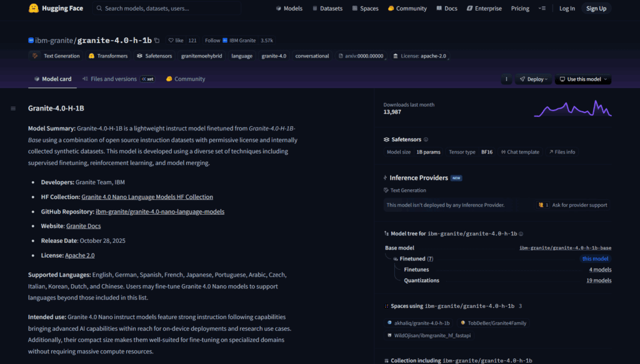Open Enterprise in the top navigation

click(484, 8)
